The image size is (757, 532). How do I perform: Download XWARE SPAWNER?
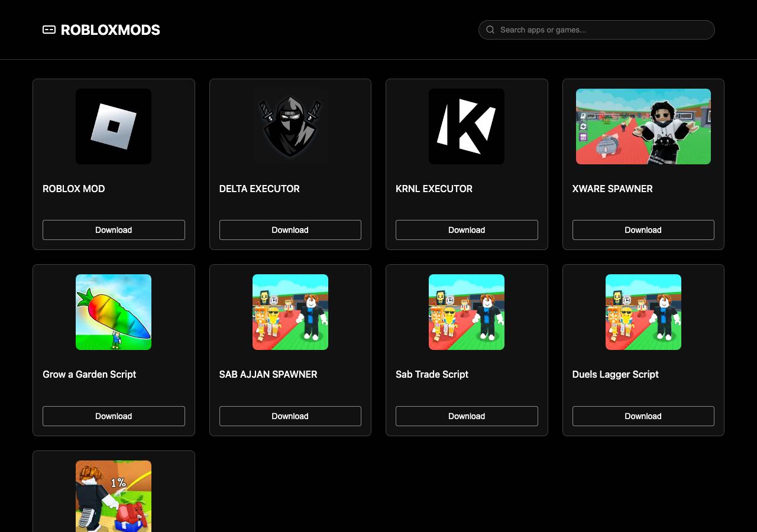[643, 230]
